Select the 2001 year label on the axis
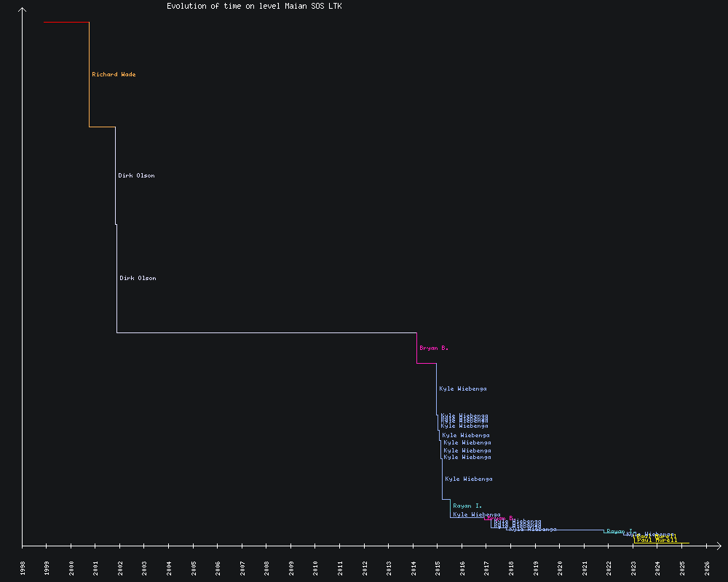The width and height of the screenshot is (728, 582). click(x=96, y=567)
